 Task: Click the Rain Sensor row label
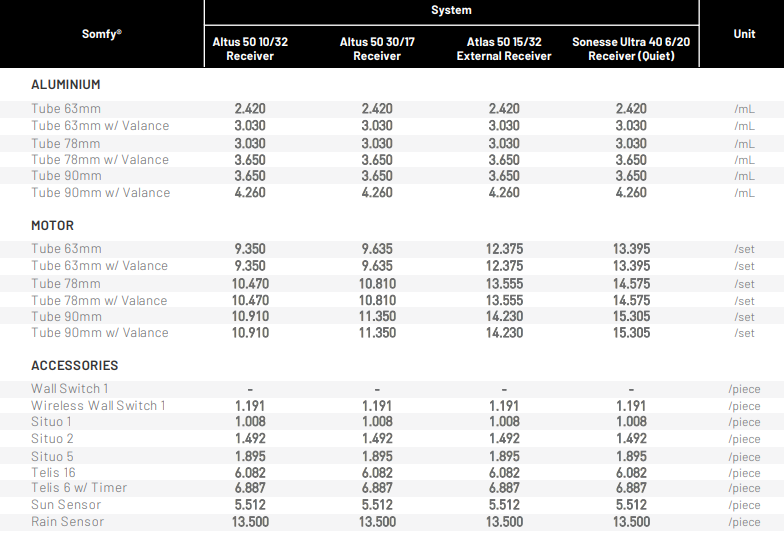pyautogui.click(x=68, y=522)
